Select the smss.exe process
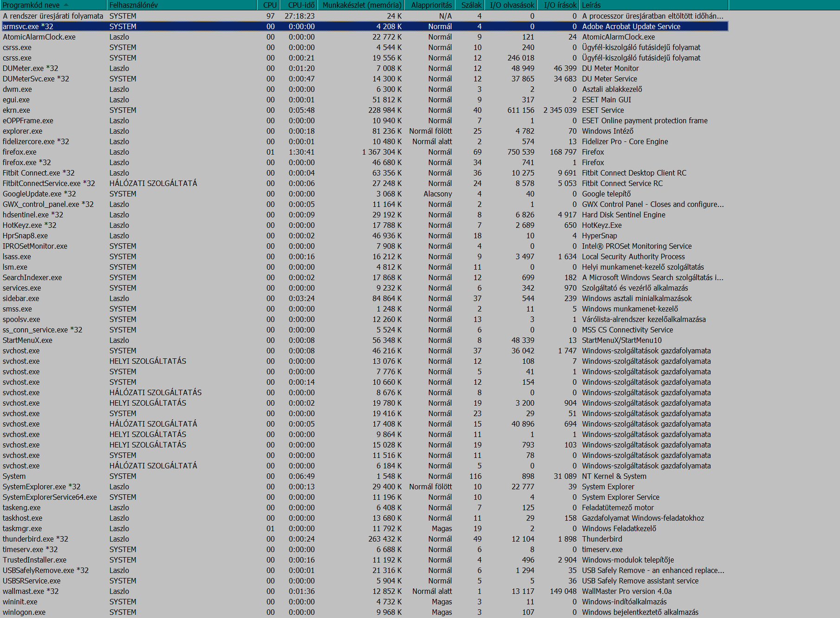The image size is (840, 618). (x=364, y=309)
